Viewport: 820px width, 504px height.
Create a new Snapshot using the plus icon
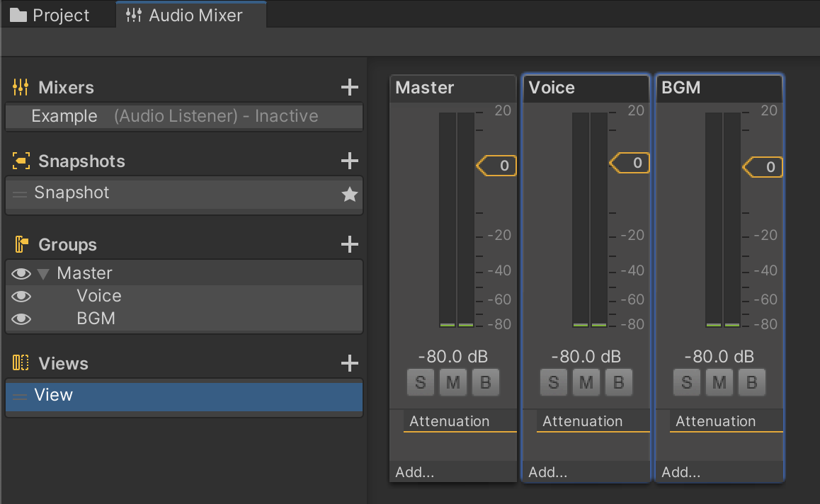[x=349, y=161]
